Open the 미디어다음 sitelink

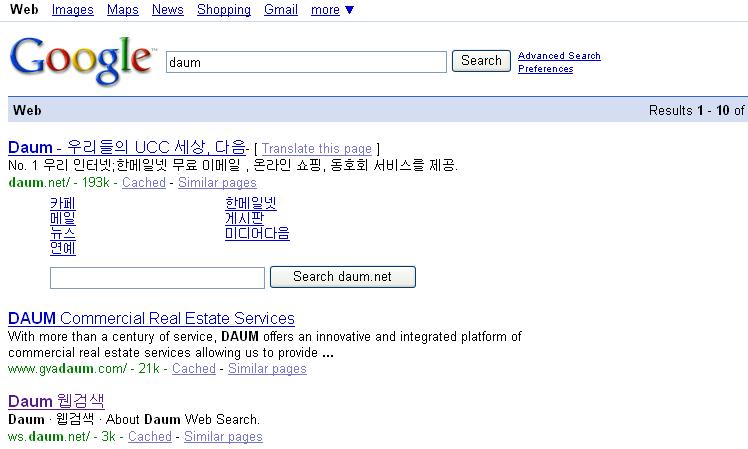point(257,233)
